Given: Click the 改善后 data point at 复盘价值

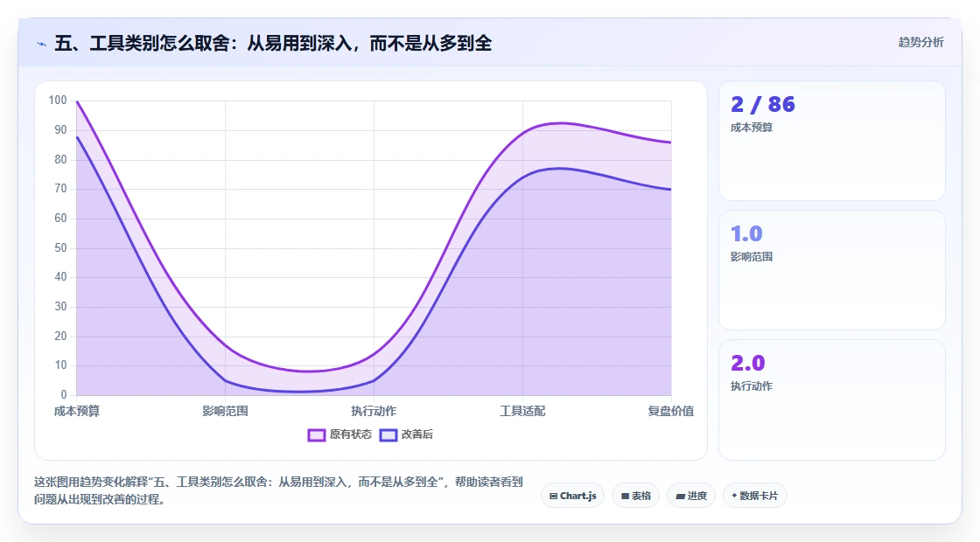Looking at the screenshot, I should click(x=671, y=189).
